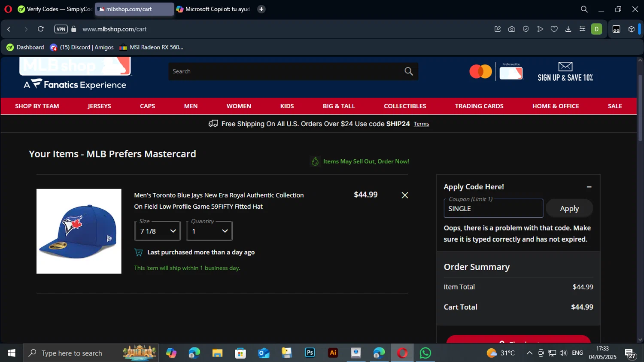Remove the hat from cart with X
Screen dimensions: 644x362
click(405, 195)
